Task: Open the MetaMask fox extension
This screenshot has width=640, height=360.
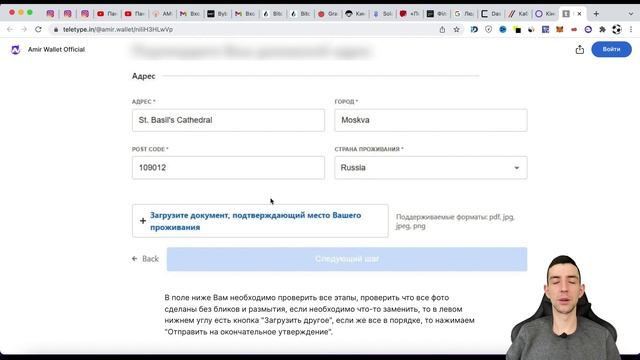Action: pyautogui.click(x=560, y=29)
